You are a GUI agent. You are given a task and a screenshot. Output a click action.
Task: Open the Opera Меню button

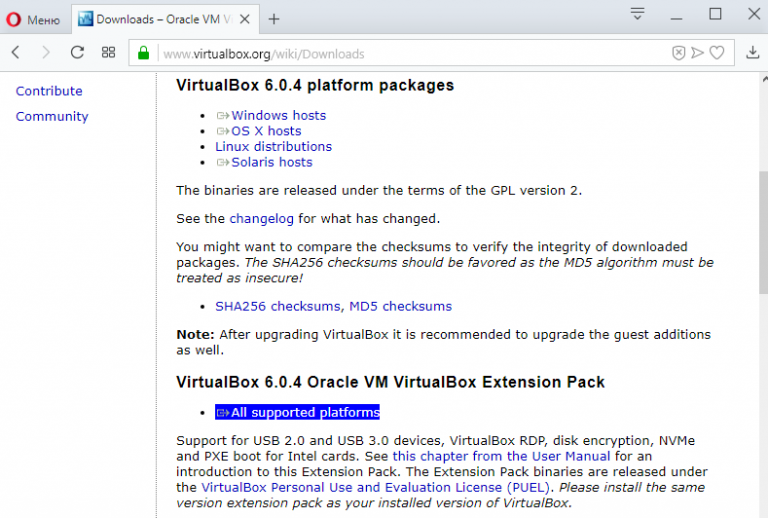click(33, 20)
